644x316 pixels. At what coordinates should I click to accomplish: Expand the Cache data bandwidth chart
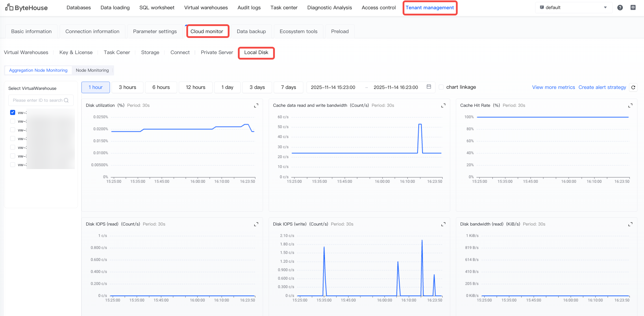pyautogui.click(x=443, y=106)
